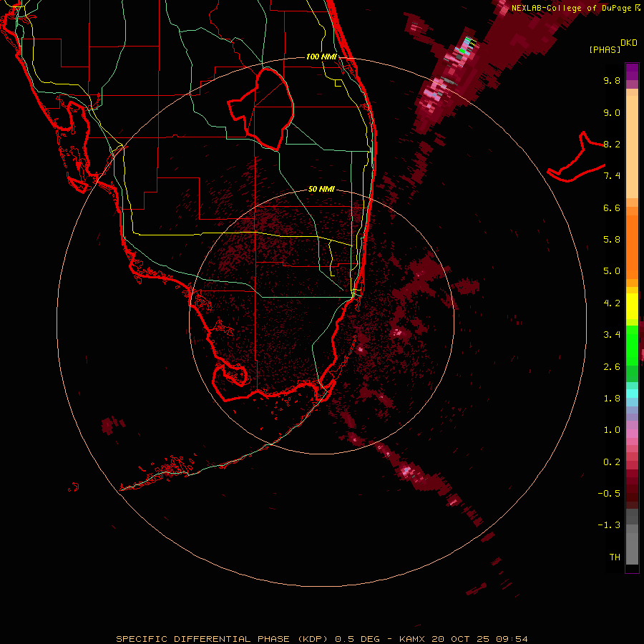Click the pink echo core on the southeast storm band
The image size is (644, 644).
(x=406, y=470)
